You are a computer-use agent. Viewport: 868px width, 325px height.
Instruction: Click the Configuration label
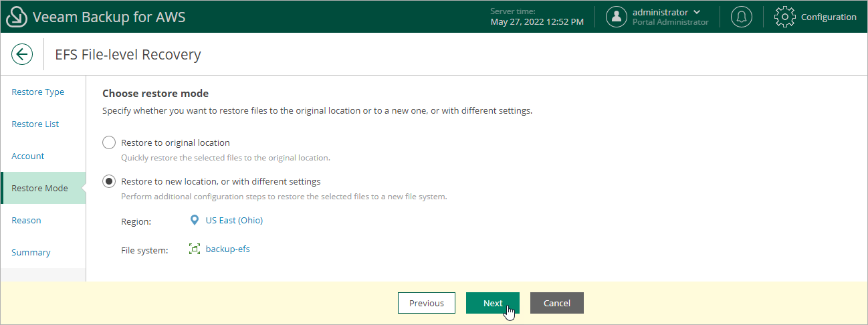[829, 17]
